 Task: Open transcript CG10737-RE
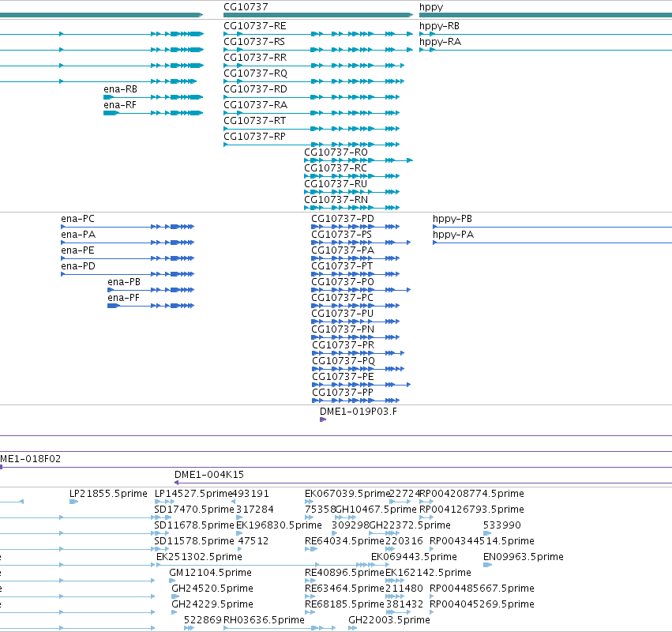click(255, 26)
